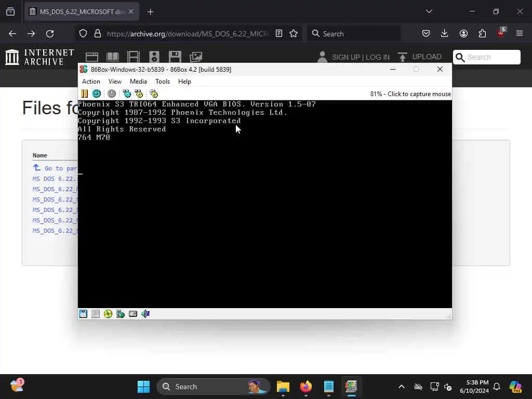
Task: Open the Windows Start menu
Action: pyautogui.click(x=143, y=387)
